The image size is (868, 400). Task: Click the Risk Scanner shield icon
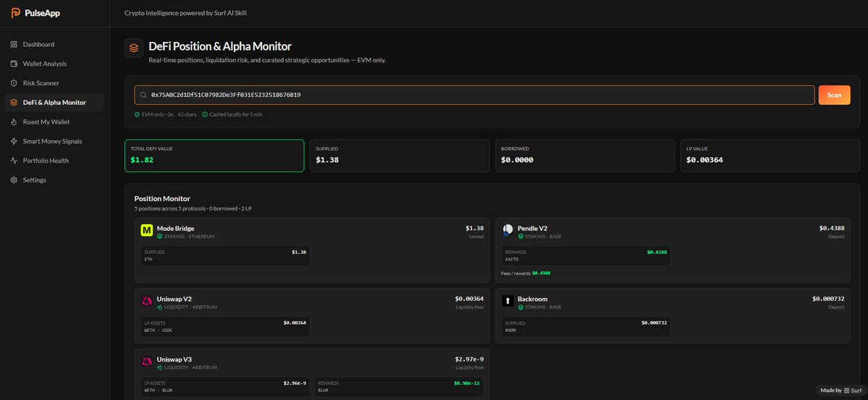click(14, 83)
